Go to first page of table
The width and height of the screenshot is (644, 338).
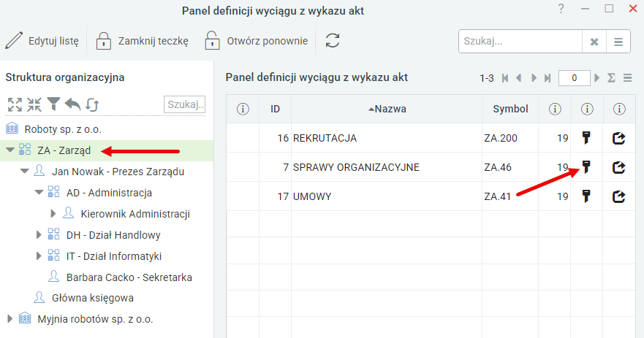pyautogui.click(x=505, y=78)
